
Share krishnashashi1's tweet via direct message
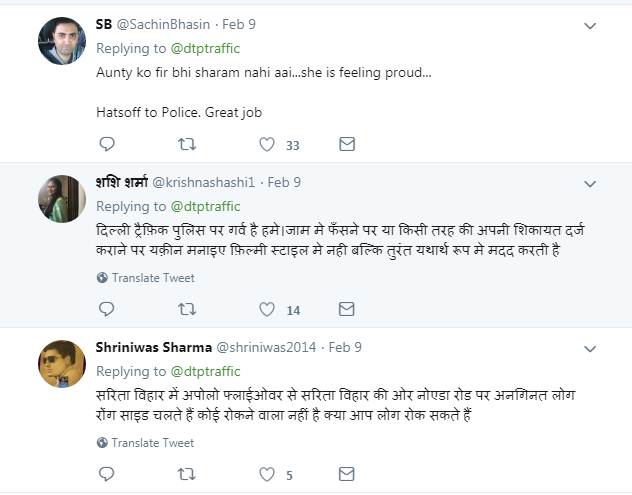click(x=347, y=310)
